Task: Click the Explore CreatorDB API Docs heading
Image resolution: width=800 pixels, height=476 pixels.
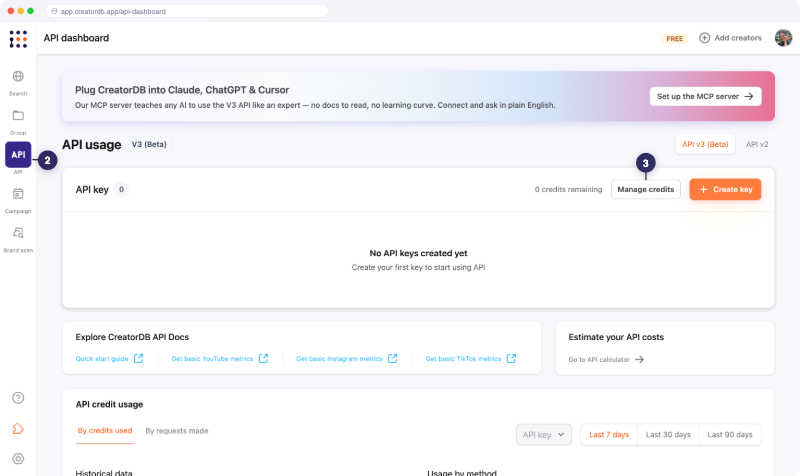Action: point(132,337)
